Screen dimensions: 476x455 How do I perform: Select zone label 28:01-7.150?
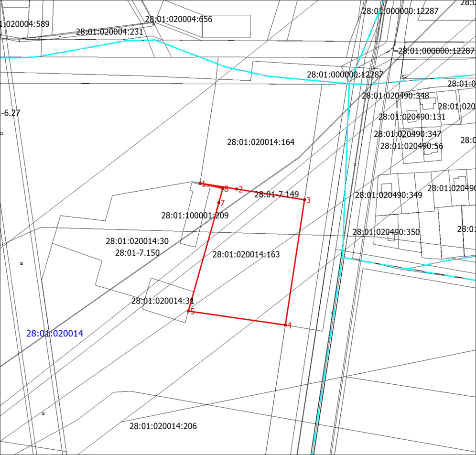(x=137, y=253)
